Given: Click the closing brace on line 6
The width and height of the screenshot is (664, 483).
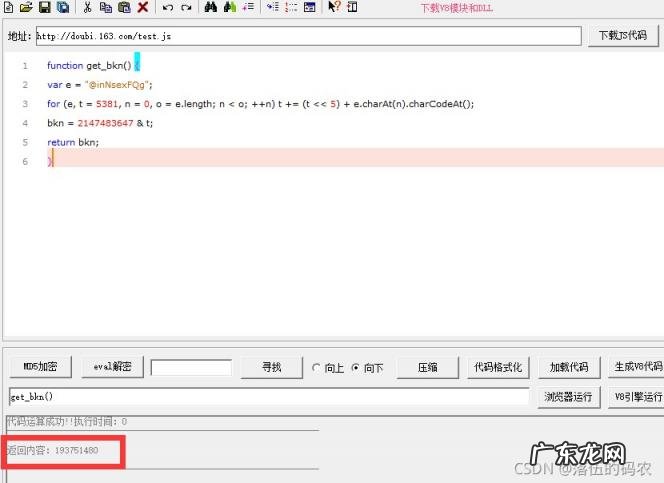Looking at the screenshot, I should (50, 161).
